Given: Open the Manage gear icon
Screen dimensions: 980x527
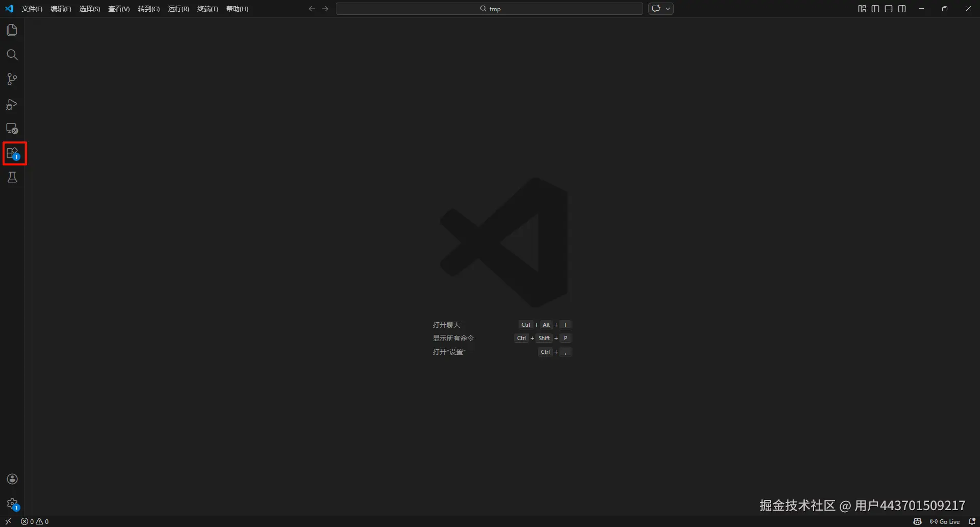Looking at the screenshot, I should (x=12, y=504).
